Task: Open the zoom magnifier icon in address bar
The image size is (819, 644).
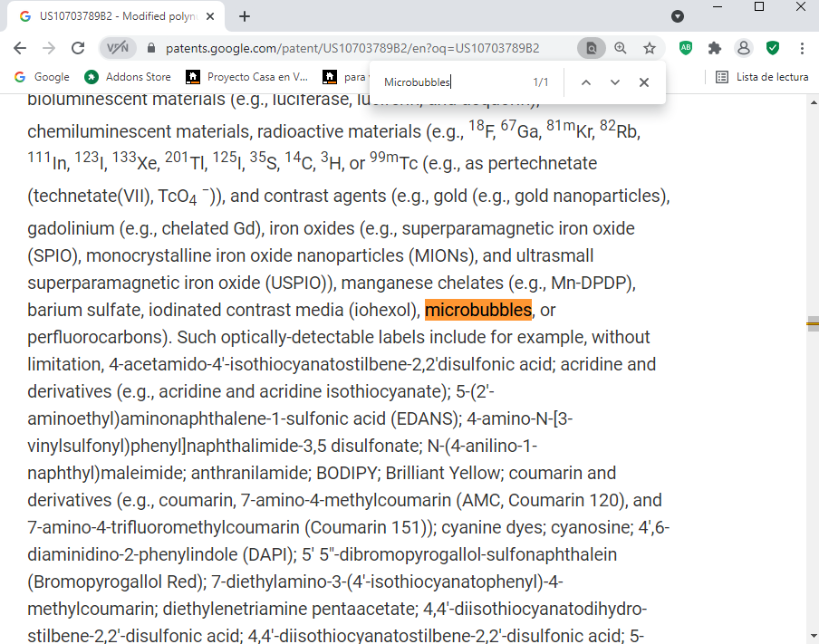Action: coord(621,48)
